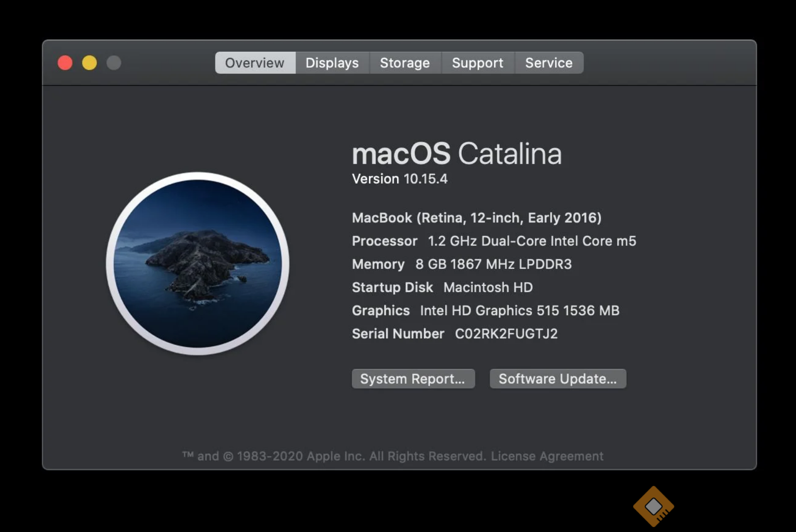
Task: Click the grayed-out zoom window button
Action: [x=114, y=63]
